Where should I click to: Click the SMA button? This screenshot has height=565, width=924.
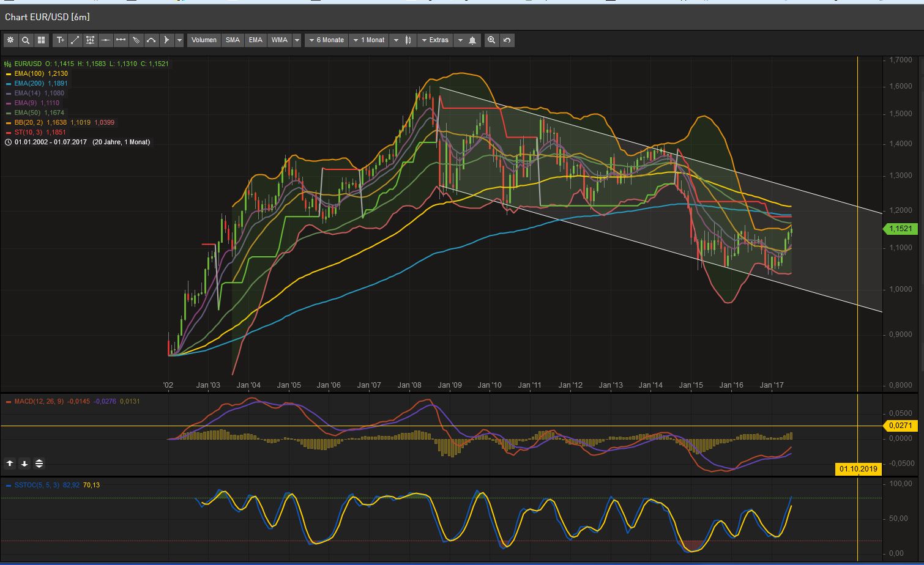coord(233,40)
